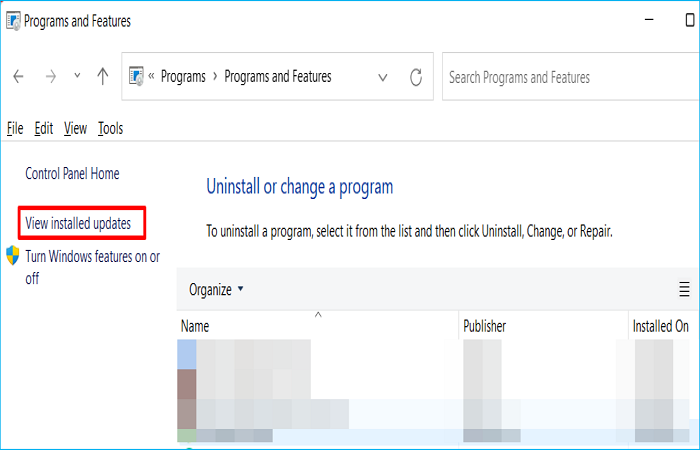The height and width of the screenshot is (450, 700).
Task: Open View installed updates link
Action: pos(78,223)
